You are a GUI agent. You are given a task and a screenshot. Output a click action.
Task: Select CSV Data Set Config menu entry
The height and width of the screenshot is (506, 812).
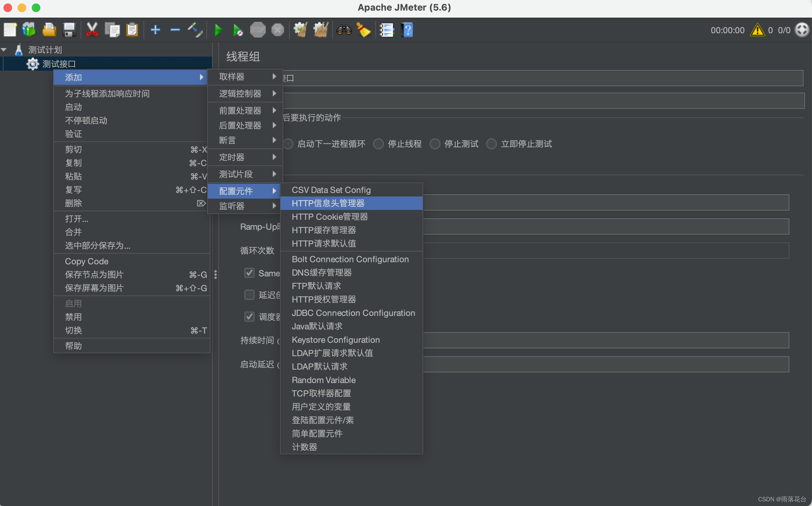(x=331, y=190)
